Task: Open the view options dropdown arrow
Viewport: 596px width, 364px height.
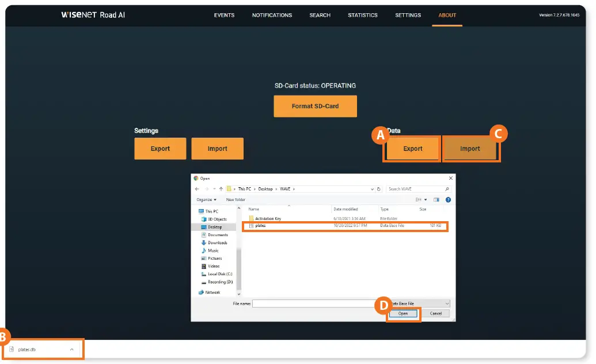Action: [426, 200]
